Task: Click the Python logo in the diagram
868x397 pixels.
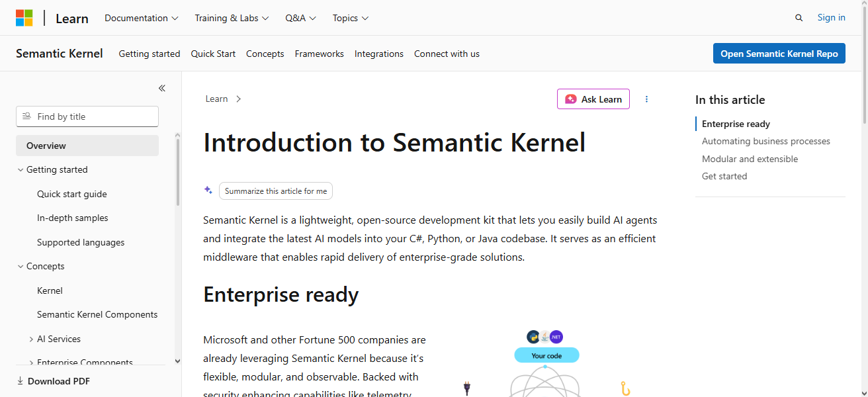Action: [x=533, y=337]
